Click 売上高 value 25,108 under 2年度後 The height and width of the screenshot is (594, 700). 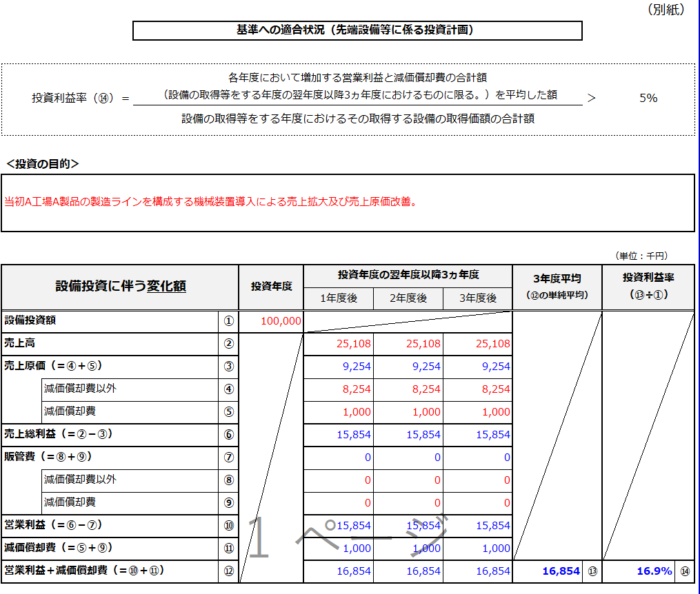408,345
